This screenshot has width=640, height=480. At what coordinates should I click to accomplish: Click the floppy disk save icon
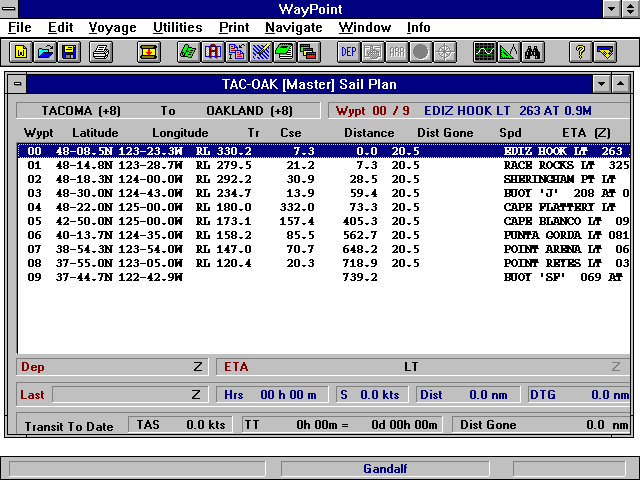pyautogui.click(x=69, y=52)
